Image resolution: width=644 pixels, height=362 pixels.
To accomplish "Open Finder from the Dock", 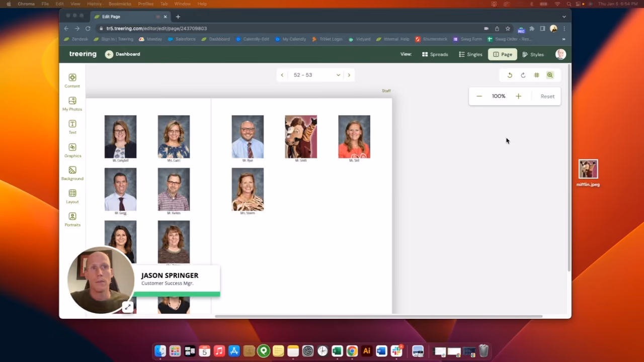I will [x=160, y=351].
